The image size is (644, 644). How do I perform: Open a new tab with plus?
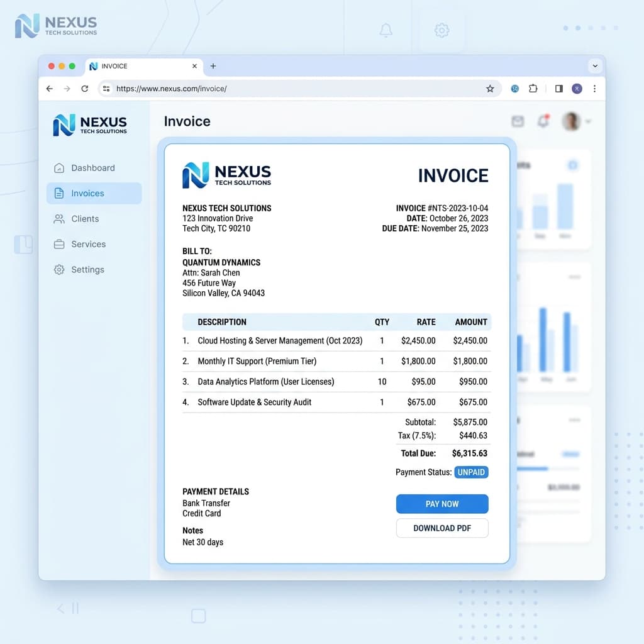tap(213, 66)
